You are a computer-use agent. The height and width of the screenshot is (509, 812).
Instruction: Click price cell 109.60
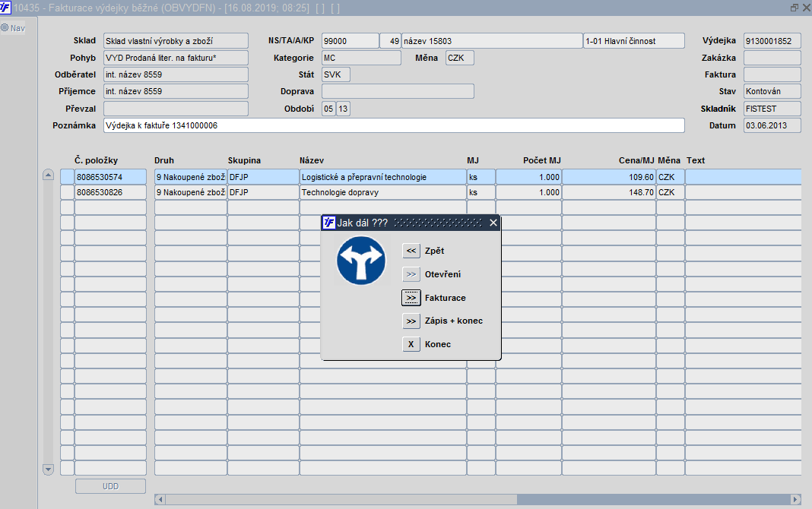[x=609, y=177]
